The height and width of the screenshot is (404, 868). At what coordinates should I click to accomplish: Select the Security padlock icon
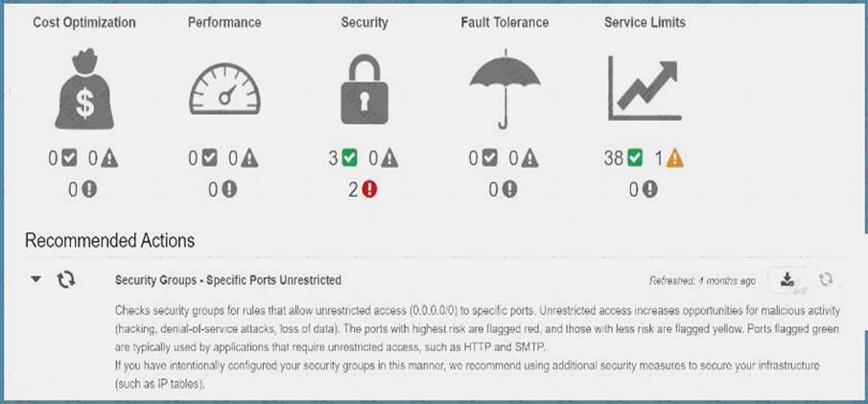coord(364,88)
